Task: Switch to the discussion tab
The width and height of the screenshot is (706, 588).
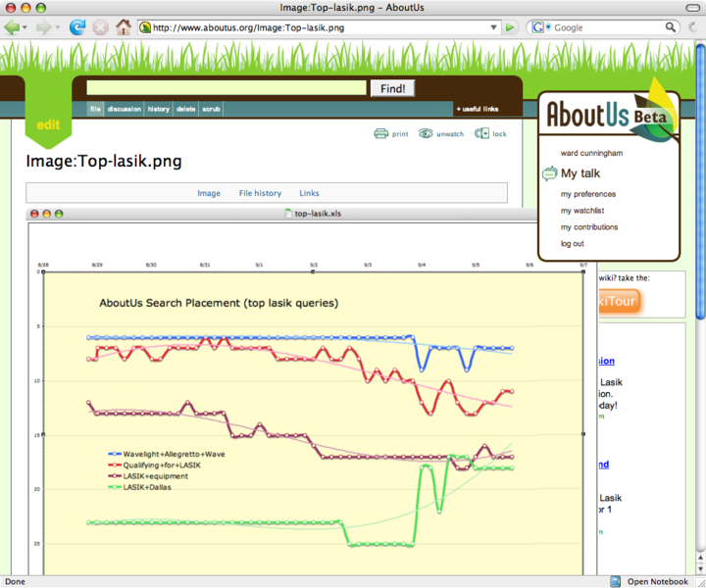Action: [125, 109]
